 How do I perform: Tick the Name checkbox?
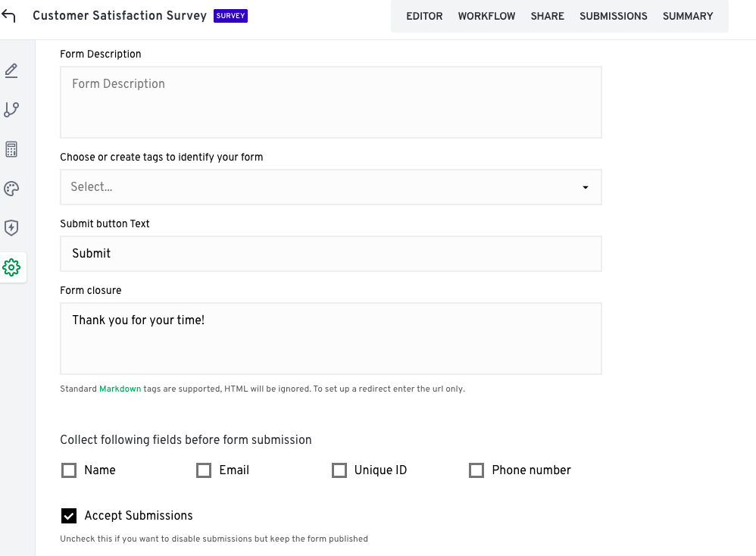[x=69, y=470]
